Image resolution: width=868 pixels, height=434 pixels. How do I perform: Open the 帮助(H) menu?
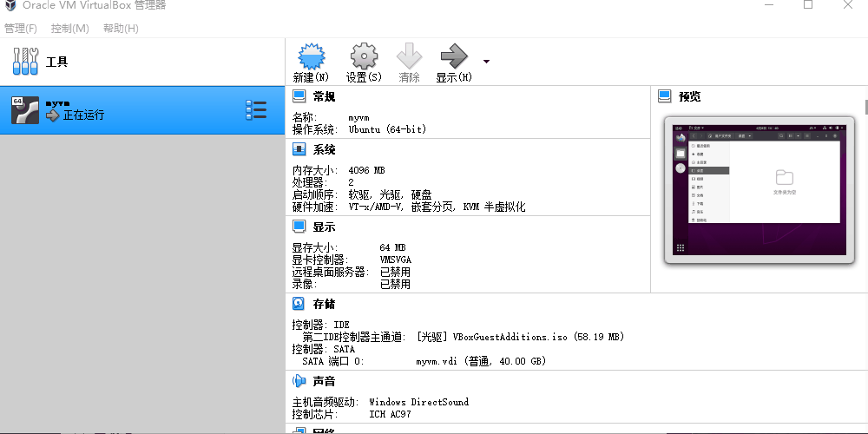[x=121, y=29]
